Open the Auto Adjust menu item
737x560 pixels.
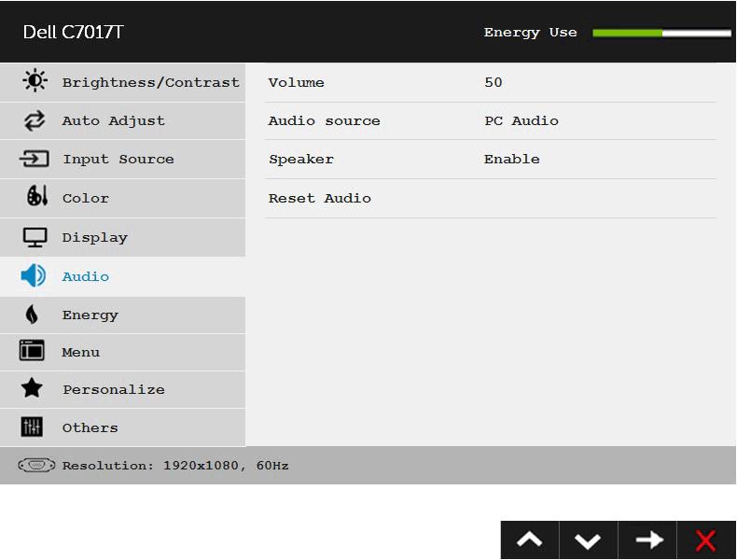point(122,120)
